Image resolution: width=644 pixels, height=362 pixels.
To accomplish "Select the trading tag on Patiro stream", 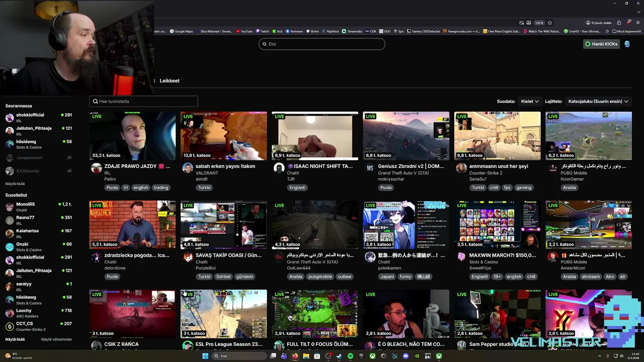I will [x=161, y=188].
